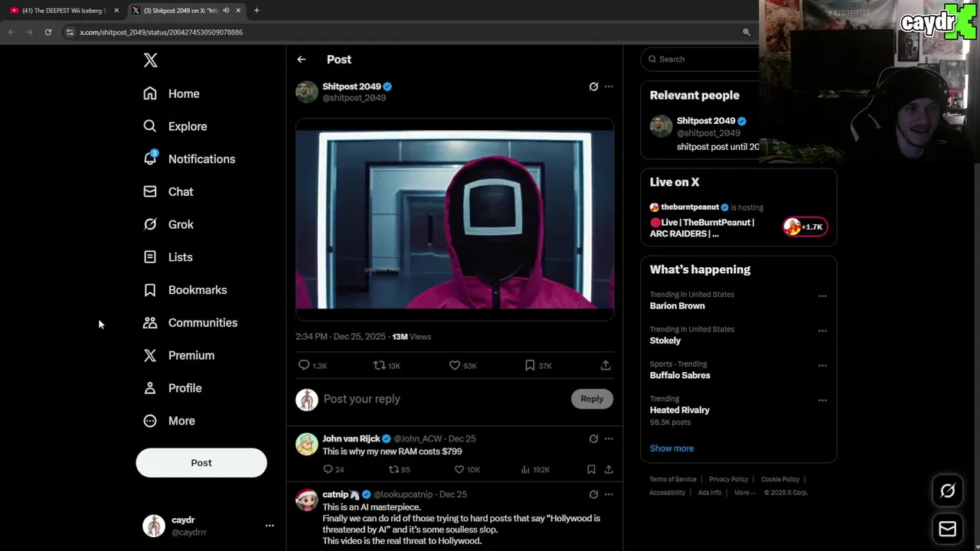This screenshot has height=551, width=980.
Task: Click the +1.7K listeners badge
Action: click(x=805, y=227)
